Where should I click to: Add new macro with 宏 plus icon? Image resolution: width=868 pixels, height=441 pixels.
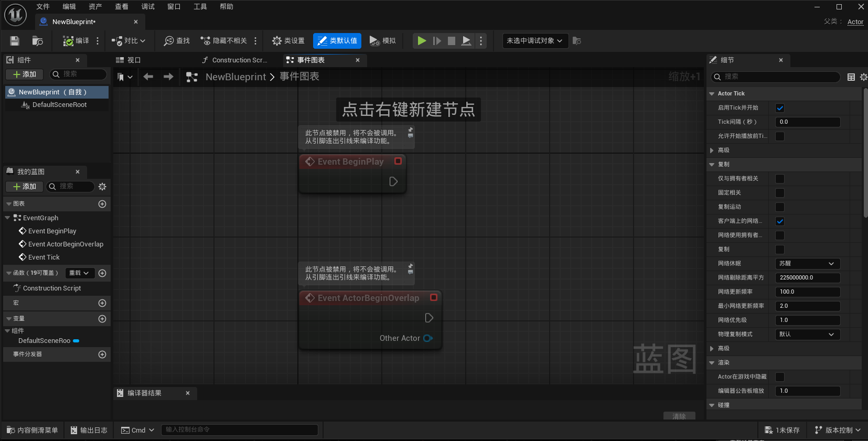coord(102,303)
